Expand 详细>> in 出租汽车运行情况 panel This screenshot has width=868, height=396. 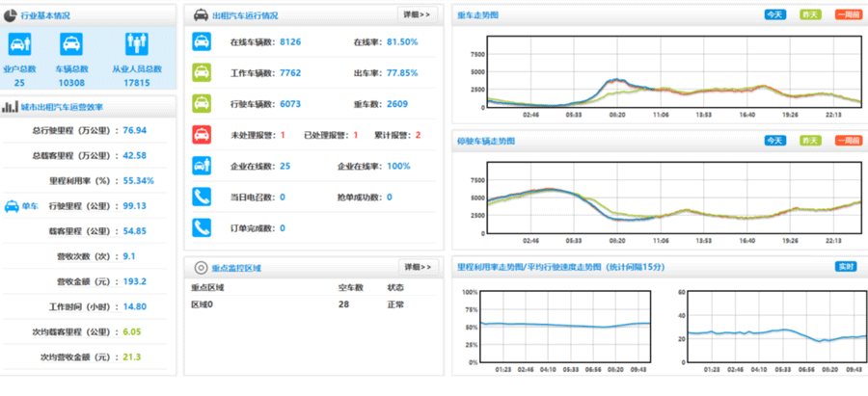click(417, 14)
